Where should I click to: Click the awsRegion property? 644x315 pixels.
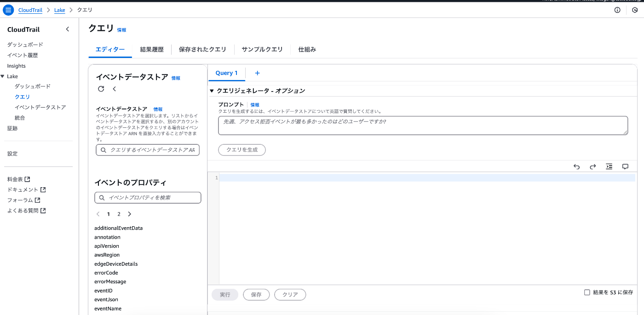coord(107,255)
